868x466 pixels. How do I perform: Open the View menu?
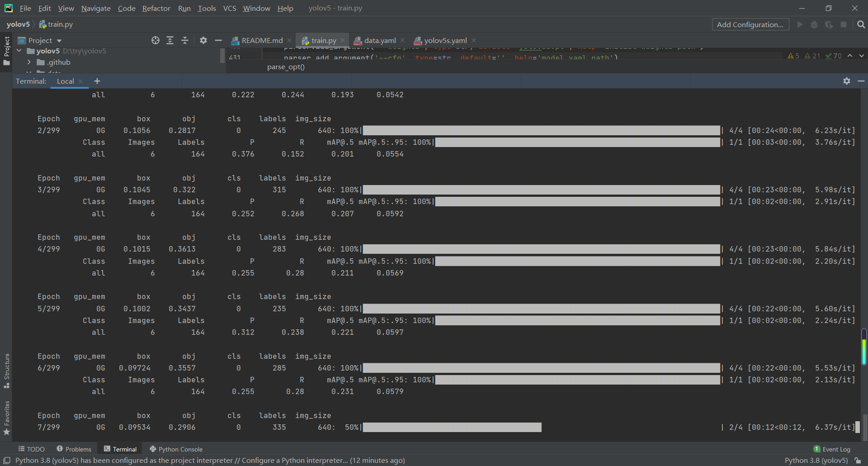click(x=66, y=8)
